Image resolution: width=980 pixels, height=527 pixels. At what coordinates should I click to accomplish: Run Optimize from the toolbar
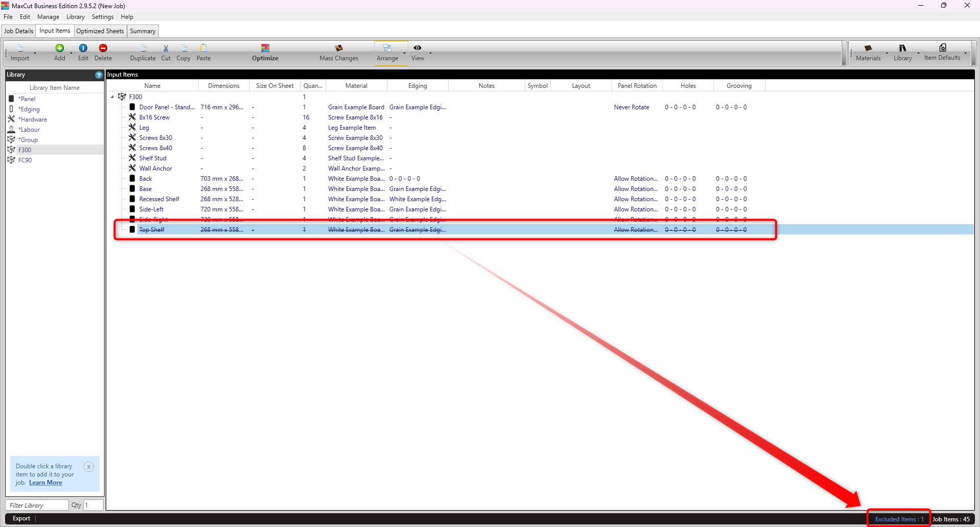tap(265, 53)
